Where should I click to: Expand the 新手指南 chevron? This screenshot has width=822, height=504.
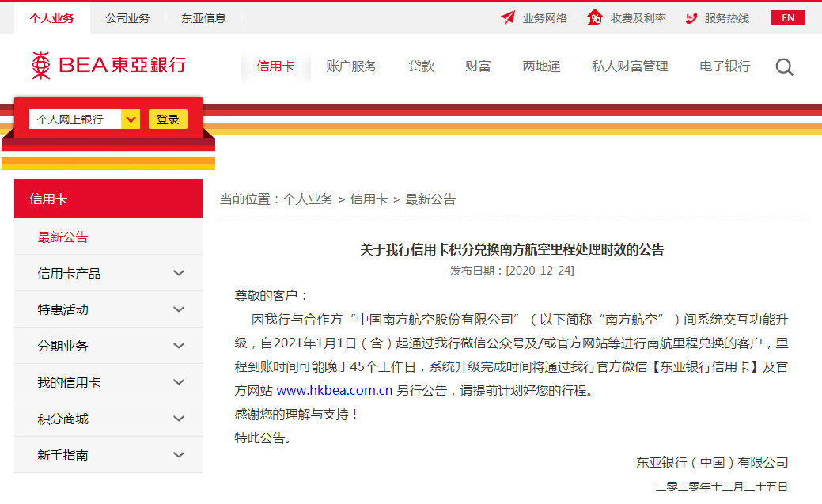coord(179,455)
